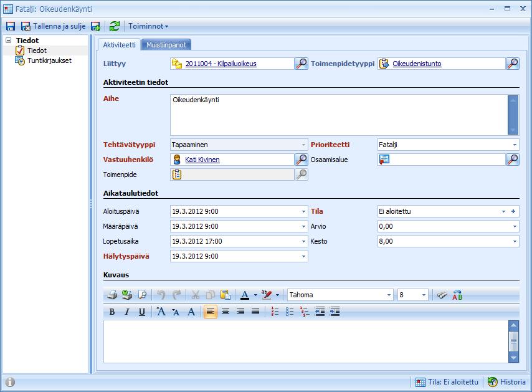
Task: Click the clear formatting eraser icon
Action: (x=442, y=295)
